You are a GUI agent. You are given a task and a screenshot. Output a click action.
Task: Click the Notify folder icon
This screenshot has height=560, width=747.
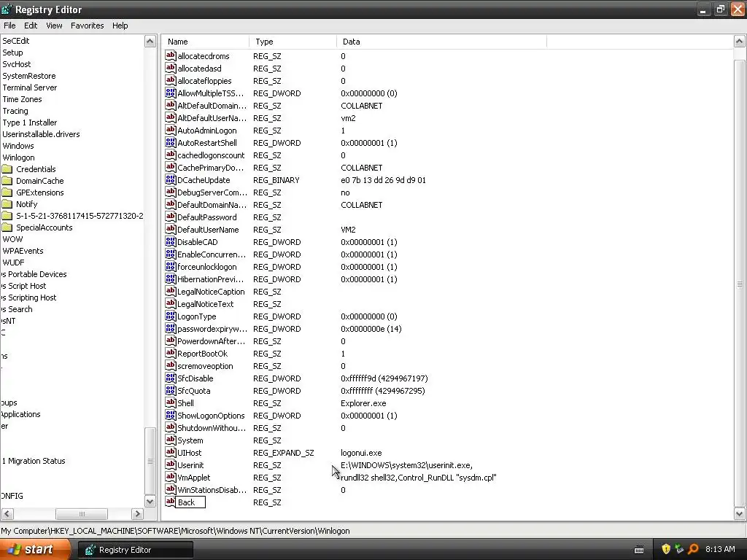tap(7, 204)
